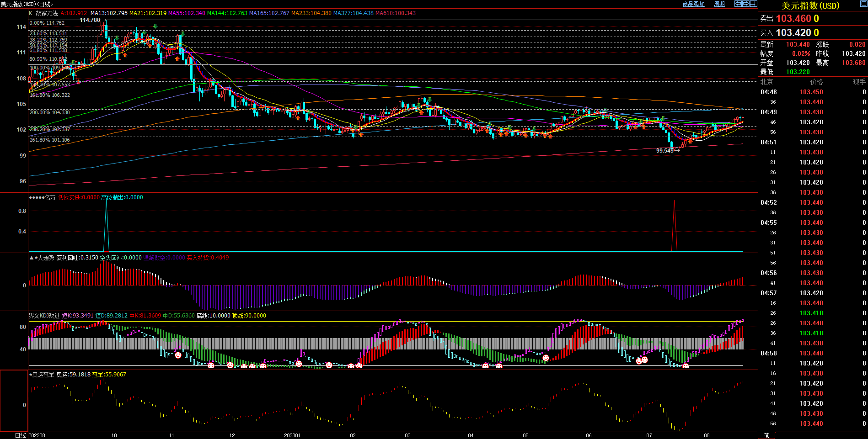Toggle the side panel layout icon

[x=753, y=4]
